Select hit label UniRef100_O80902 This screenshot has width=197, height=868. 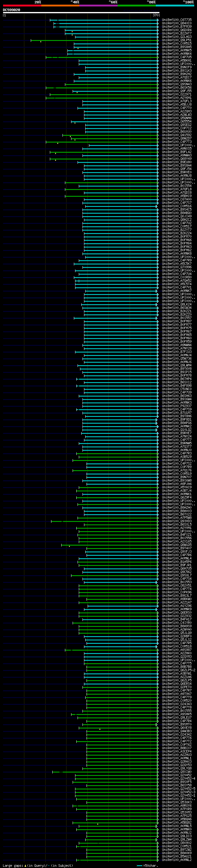tap(176, 843)
